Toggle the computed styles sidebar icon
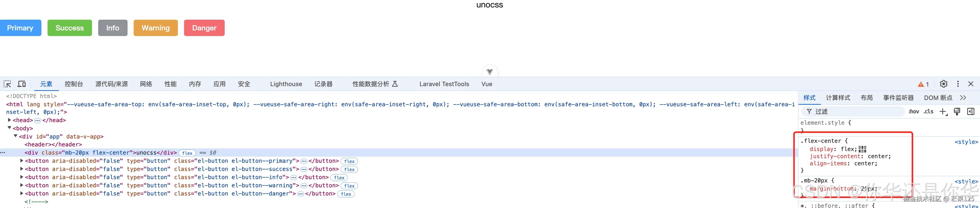 [x=971, y=111]
